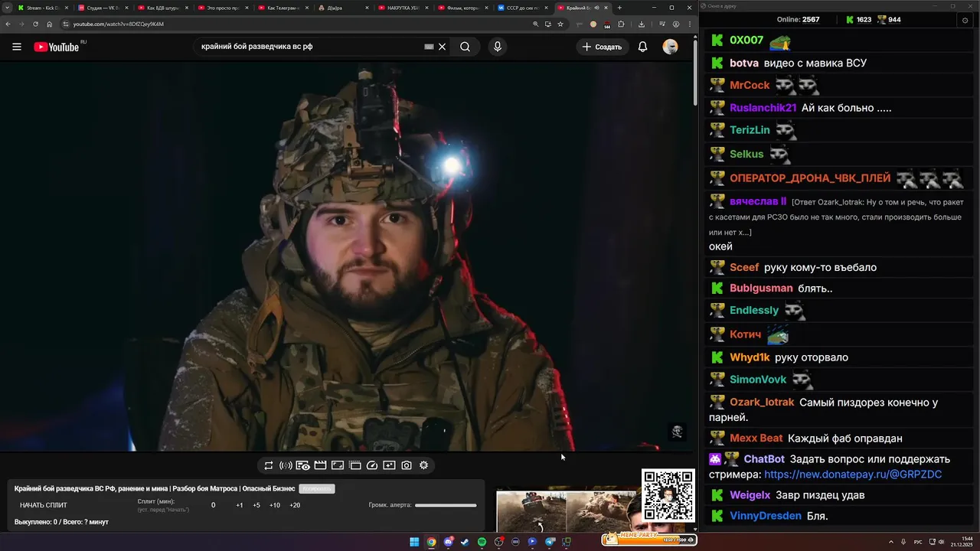
Task: Open the YouTube notifications bell
Action: click(x=643, y=47)
